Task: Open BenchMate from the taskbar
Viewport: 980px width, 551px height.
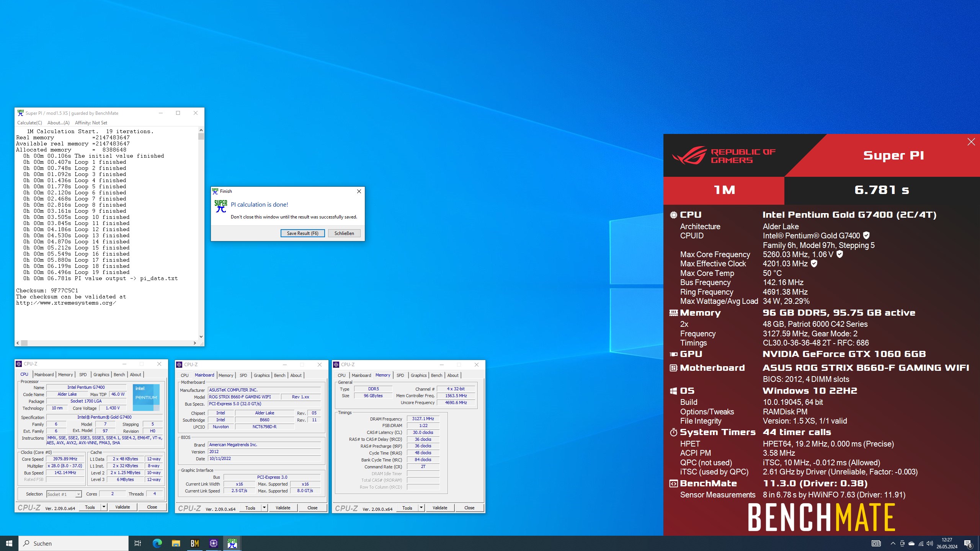Action: coord(194,543)
